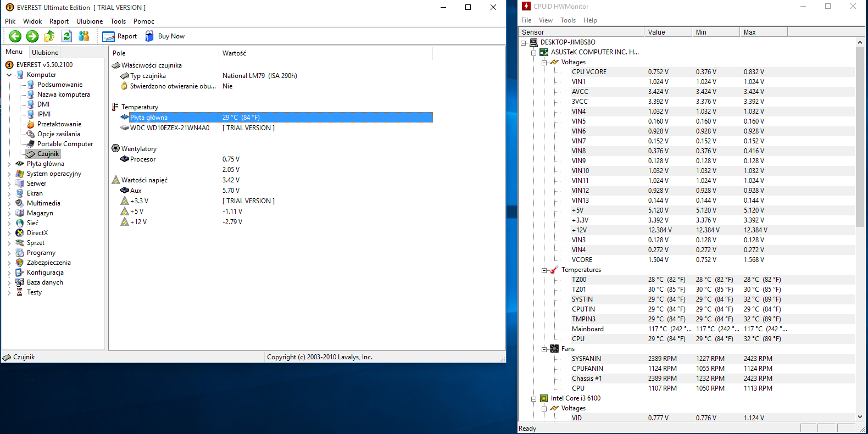Viewport: 868px width, 434px height.
Task: Select the Nazwa komputera tree icon
Action: click(31, 94)
